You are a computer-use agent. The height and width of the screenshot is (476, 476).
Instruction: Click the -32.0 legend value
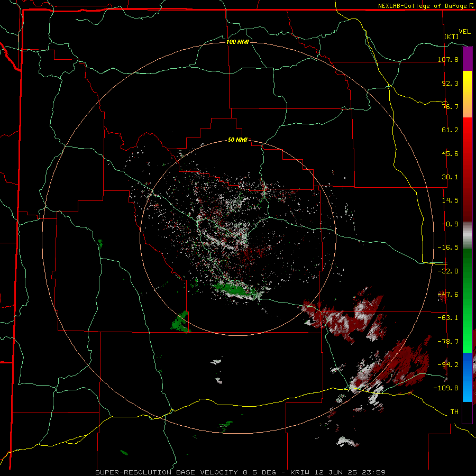(448, 271)
